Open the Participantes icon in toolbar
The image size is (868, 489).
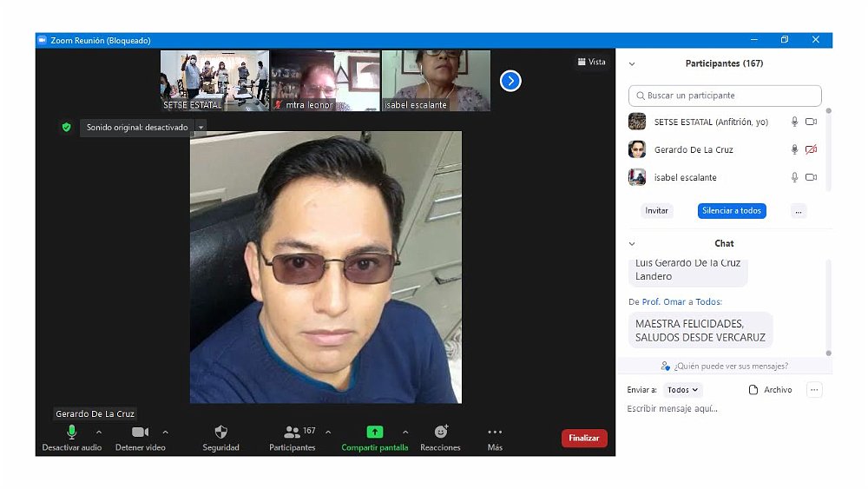pos(292,432)
